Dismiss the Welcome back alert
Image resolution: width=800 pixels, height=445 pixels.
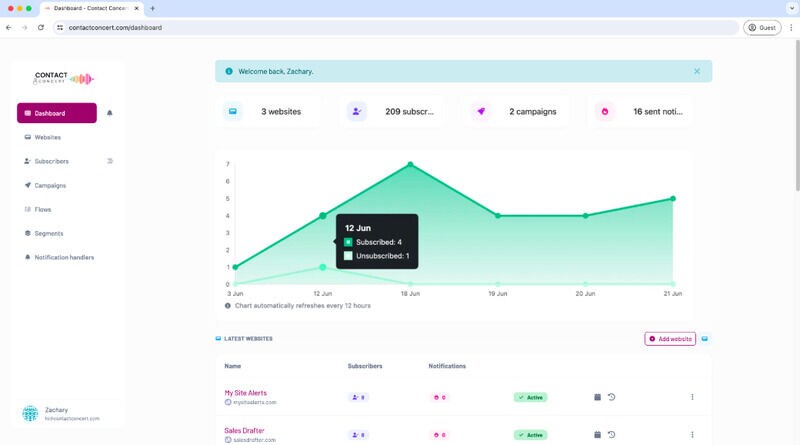[x=697, y=71]
